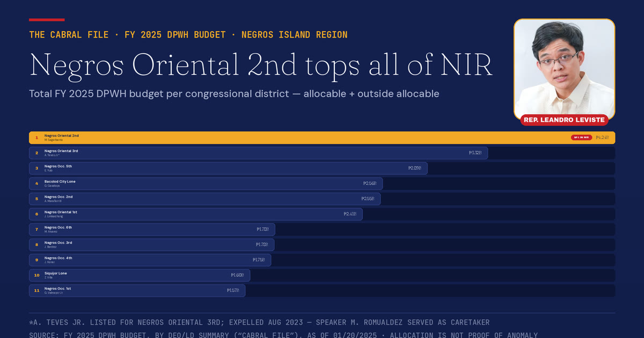This screenshot has width=644, height=338.
Task: Click rank number 11 beside Negros Occ. 1st
Action: [36, 291]
